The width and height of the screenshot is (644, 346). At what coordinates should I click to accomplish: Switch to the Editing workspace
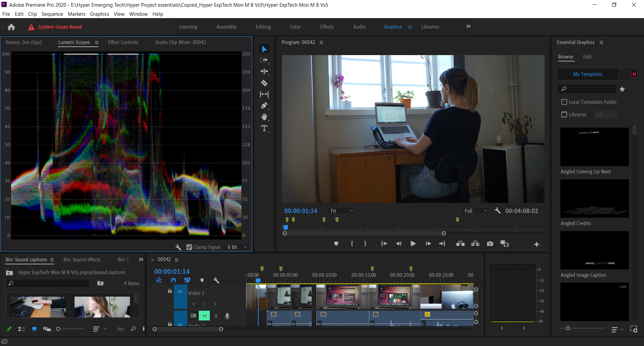pyautogui.click(x=263, y=27)
